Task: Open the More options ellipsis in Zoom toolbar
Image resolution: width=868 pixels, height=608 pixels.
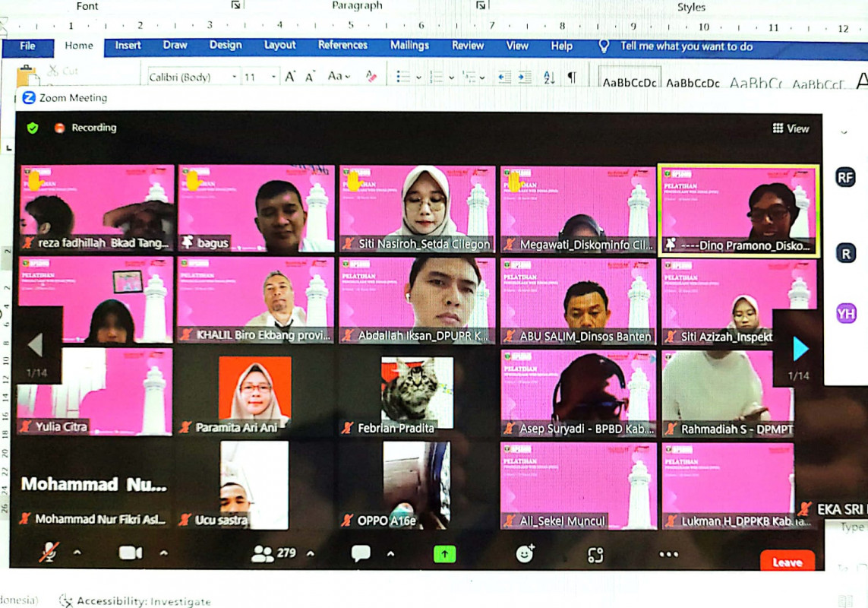Action: point(668,554)
